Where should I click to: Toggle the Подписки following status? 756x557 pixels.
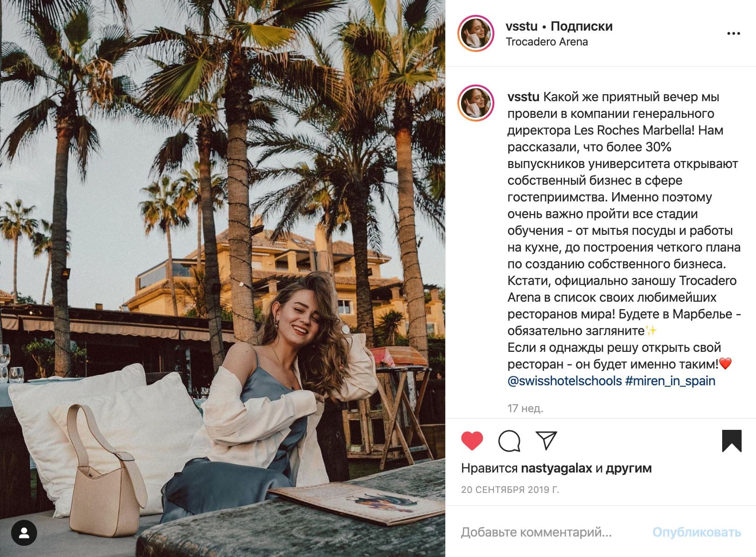582,26
